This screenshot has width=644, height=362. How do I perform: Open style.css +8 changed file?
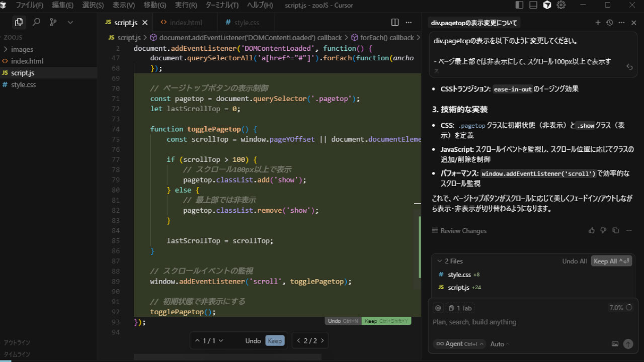533,275
